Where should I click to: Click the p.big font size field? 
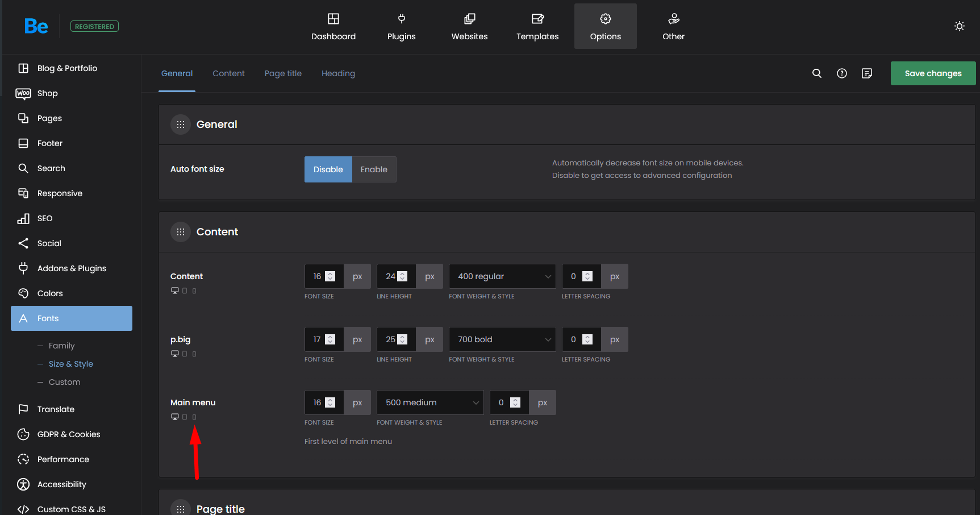pos(324,339)
